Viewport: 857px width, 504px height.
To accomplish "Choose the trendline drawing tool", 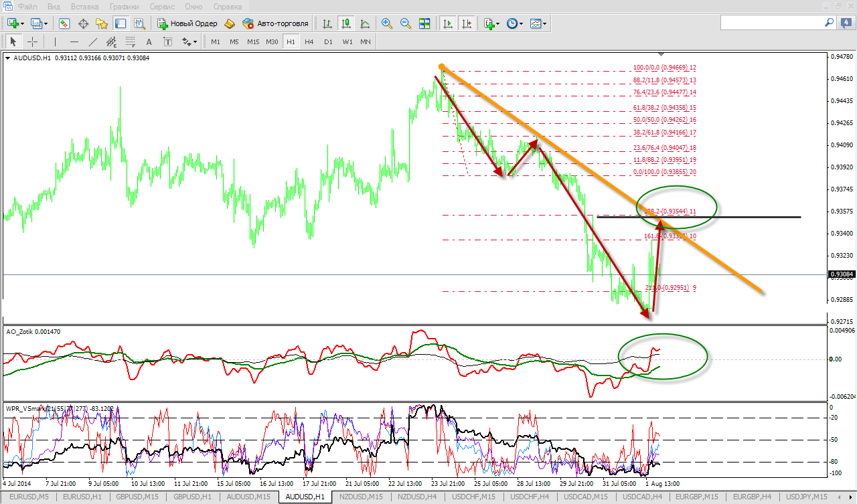I will click(92, 41).
